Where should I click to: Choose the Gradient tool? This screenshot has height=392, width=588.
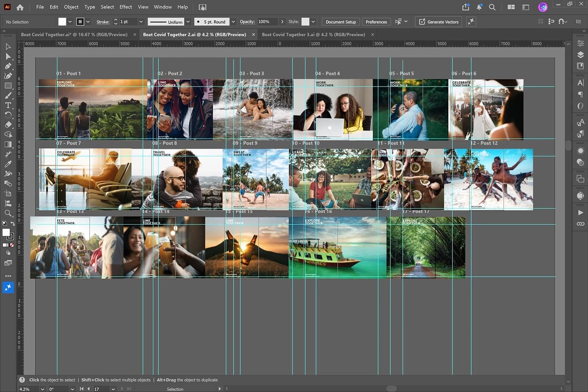tap(8, 145)
